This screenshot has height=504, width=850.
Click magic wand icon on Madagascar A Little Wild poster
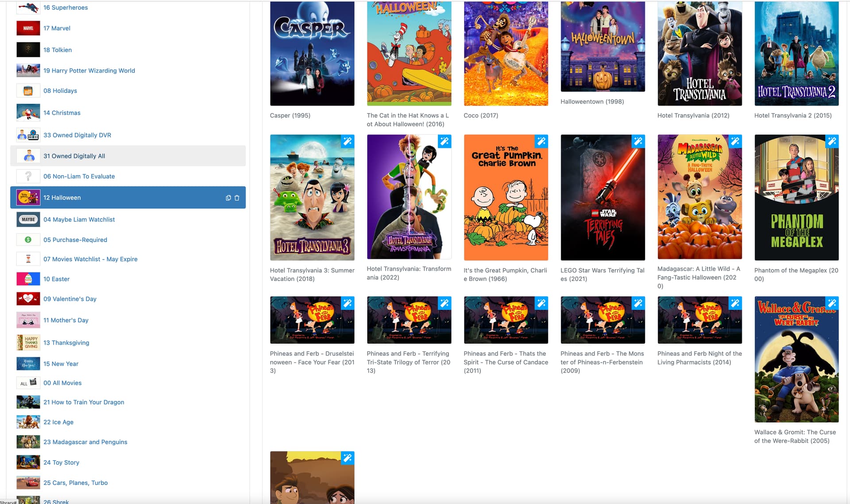click(x=735, y=141)
